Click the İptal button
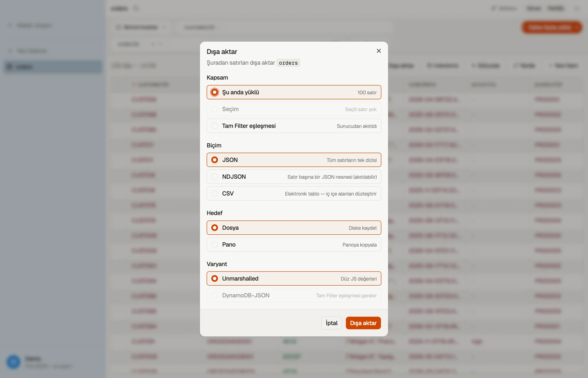588x378 pixels. pos(331,323)
